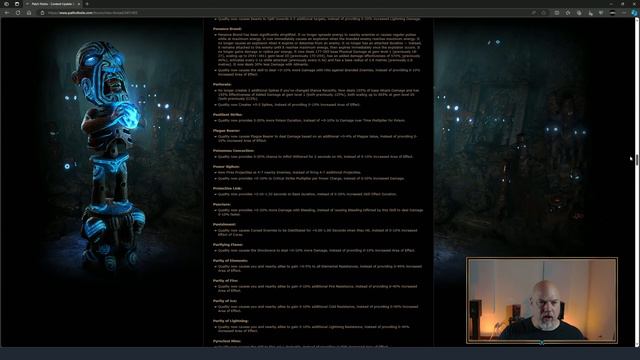Click the address bar URL field
Screen dimensions: 640x360
[286, 13]
